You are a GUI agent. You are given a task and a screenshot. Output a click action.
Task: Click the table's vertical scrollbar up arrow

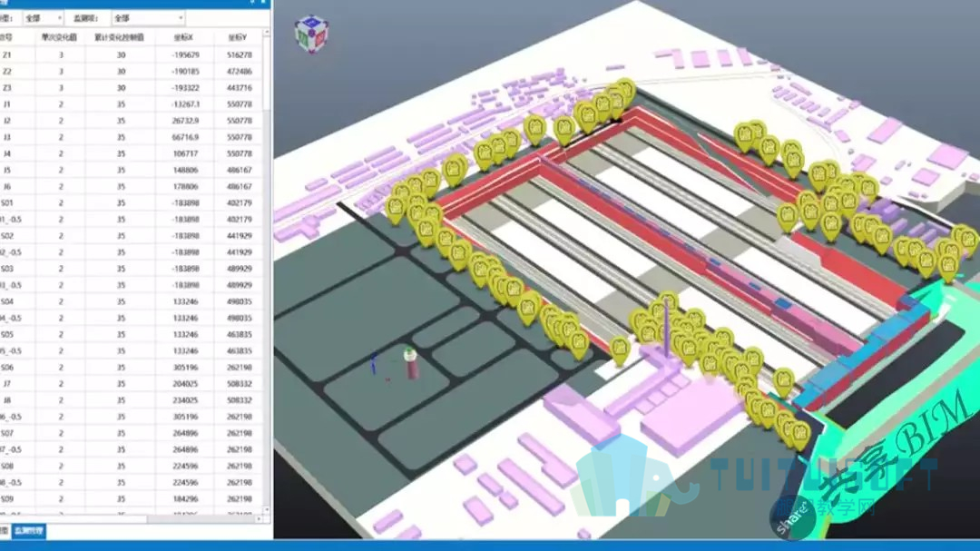tap(267, 32)
